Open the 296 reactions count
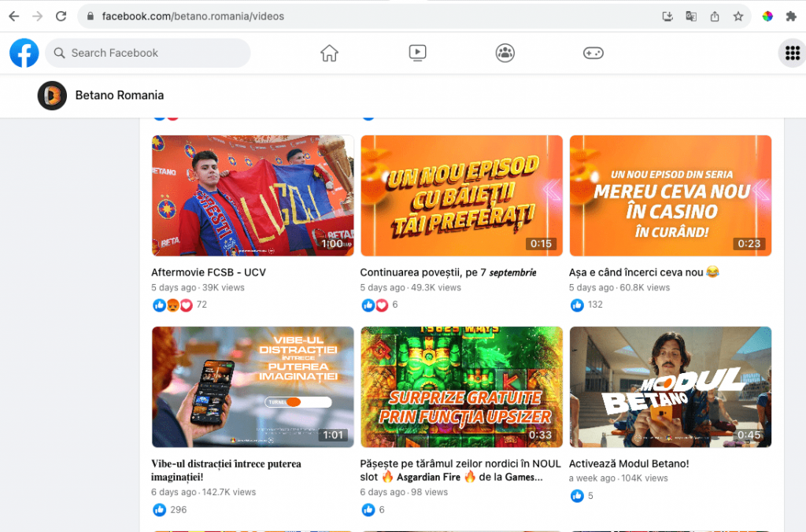This screenshot has width=806, height=532. coord(179,510)
